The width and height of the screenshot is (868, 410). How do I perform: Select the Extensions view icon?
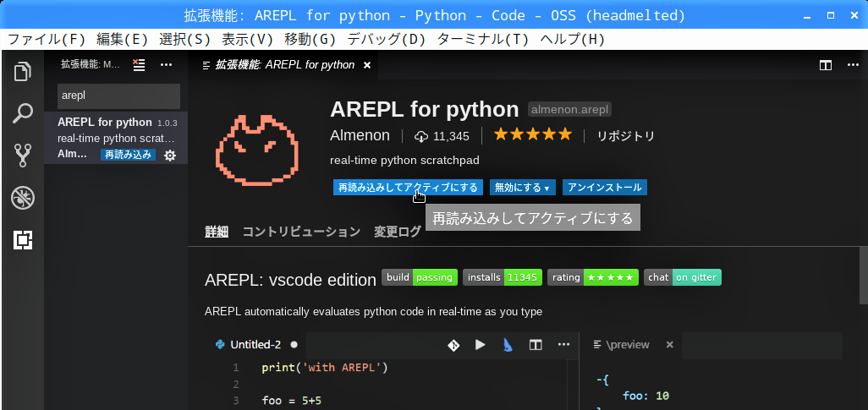click(23, 240)
